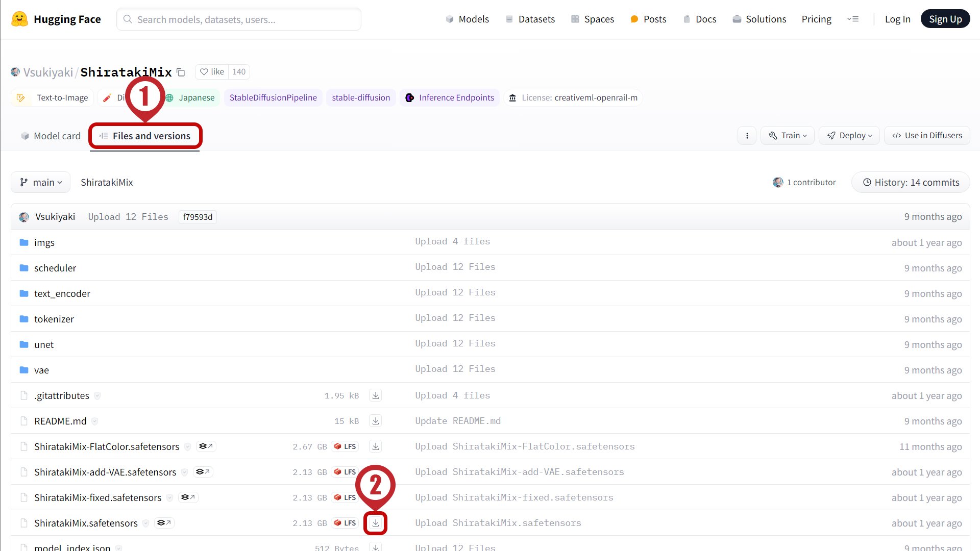Click the contributor avatar icon
980x551 pixels.
[x=778, y=182]
